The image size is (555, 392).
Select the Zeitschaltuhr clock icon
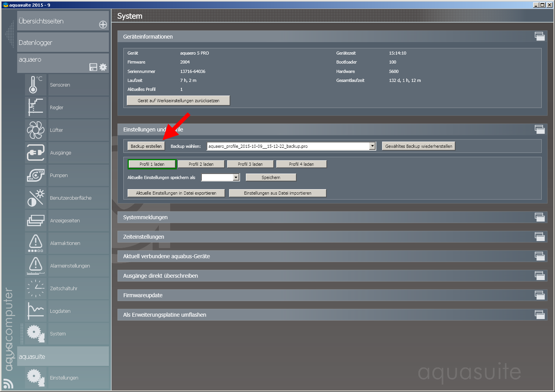(36, 288)
